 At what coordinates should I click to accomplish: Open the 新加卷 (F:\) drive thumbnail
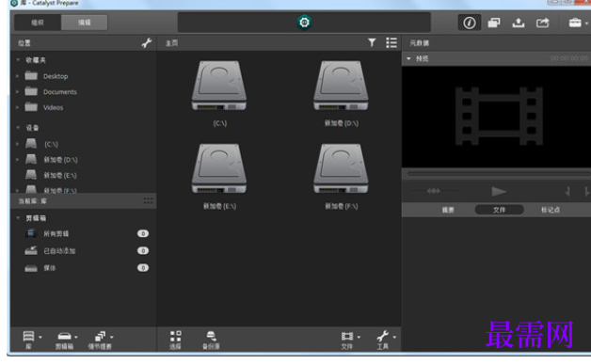[341, 168]
